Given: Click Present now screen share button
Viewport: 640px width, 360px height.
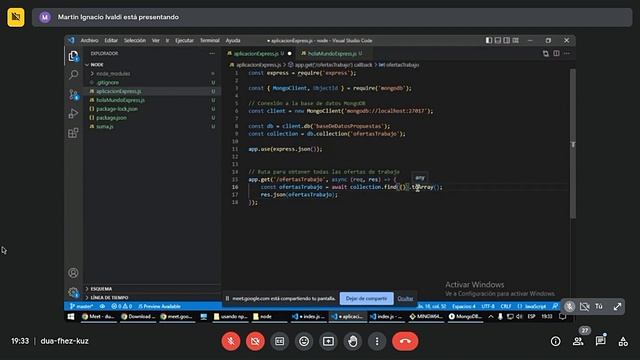Looking at the screenshot, I should tap(328, 341).
